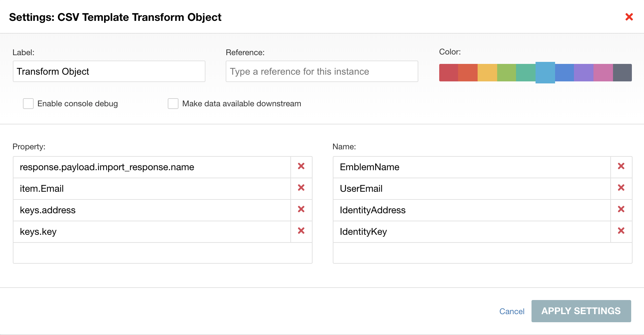This screenshot has height=335, width=644.
Task: Close the settings dialog with X
Action: point(629,17)
